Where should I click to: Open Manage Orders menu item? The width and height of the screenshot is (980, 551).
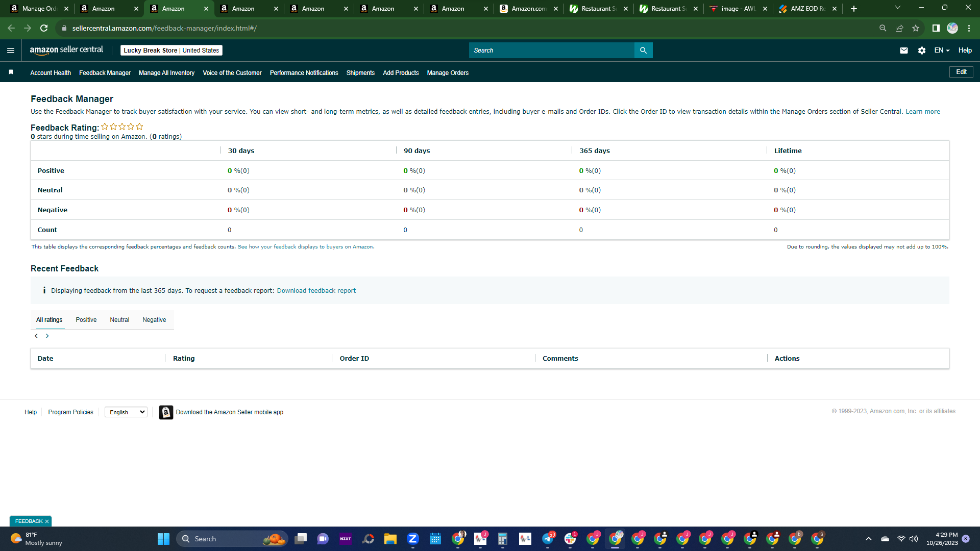pos(448,73)
